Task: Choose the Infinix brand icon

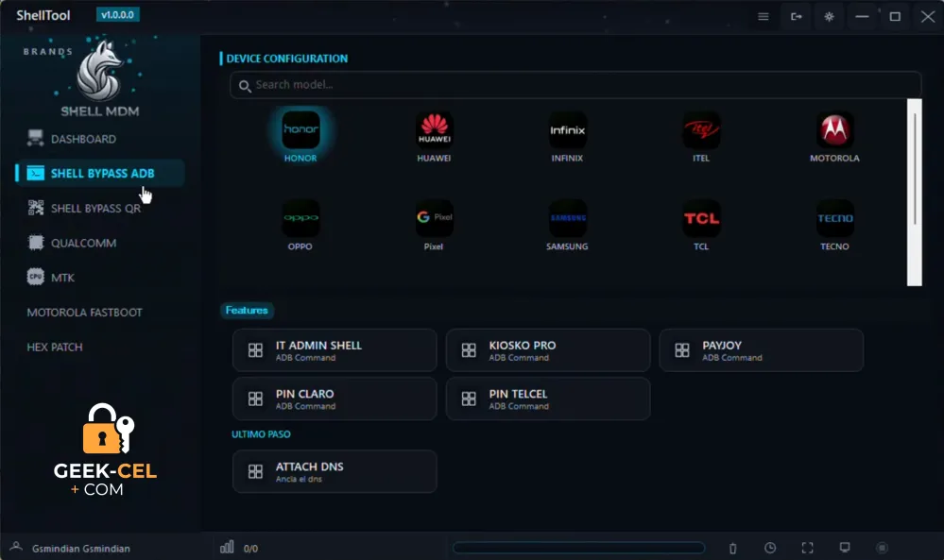Action: point(567,130)
